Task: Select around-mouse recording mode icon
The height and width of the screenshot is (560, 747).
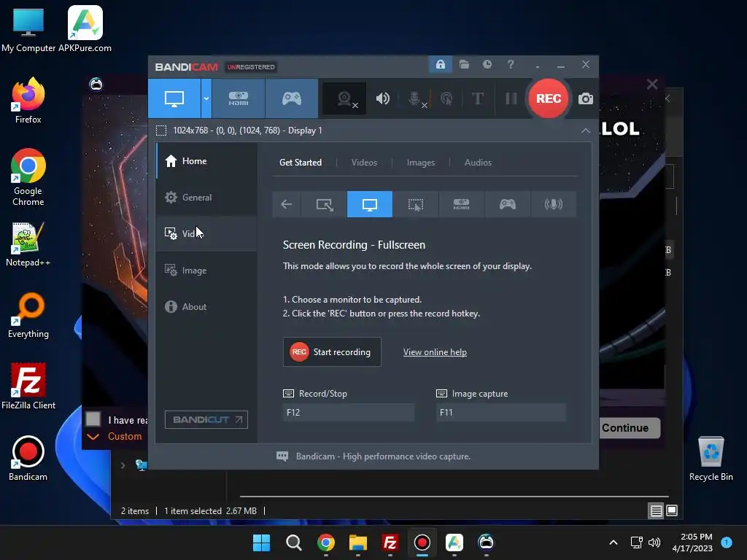Action: click(415, 204)
